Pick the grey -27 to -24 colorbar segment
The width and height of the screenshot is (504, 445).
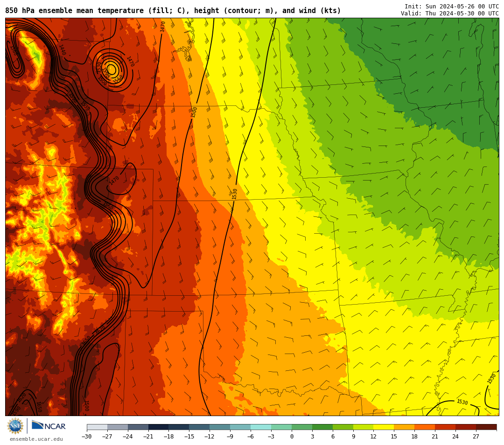point(118,427)
